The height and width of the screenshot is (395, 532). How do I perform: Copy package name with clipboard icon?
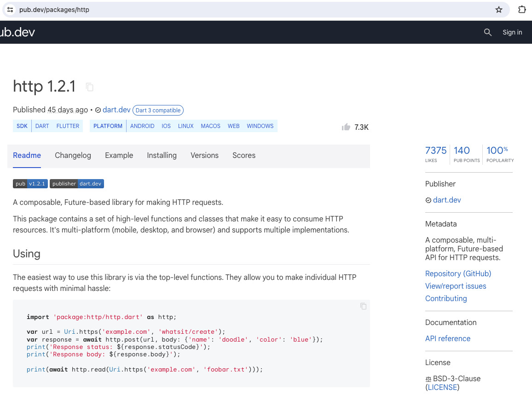(90, 87)
